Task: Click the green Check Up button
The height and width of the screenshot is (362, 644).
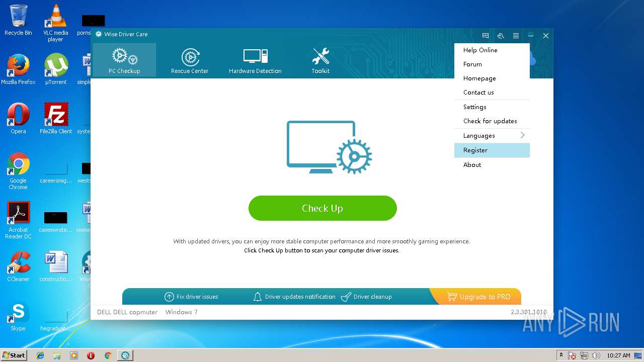Action: (x=323, y=208)
